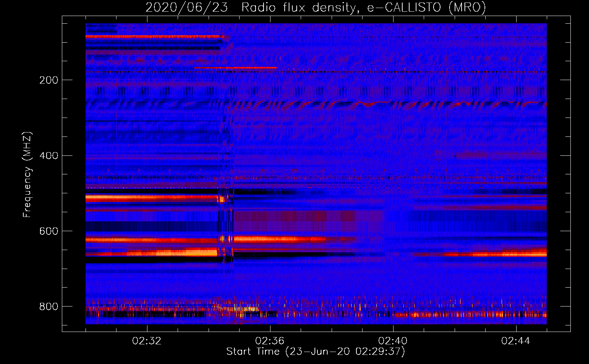Image resolution: width=589 pixels, height=364 pixels.
Task: Click the 200 frequency tick label
Action: (x=49, y=80)
